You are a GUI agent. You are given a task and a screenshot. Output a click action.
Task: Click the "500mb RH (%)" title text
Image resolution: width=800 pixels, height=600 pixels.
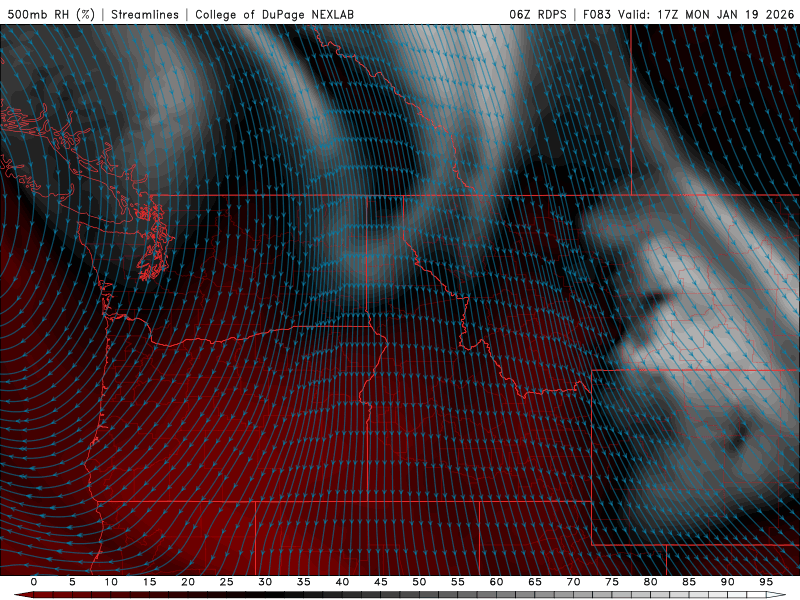(x=51, y=14)
